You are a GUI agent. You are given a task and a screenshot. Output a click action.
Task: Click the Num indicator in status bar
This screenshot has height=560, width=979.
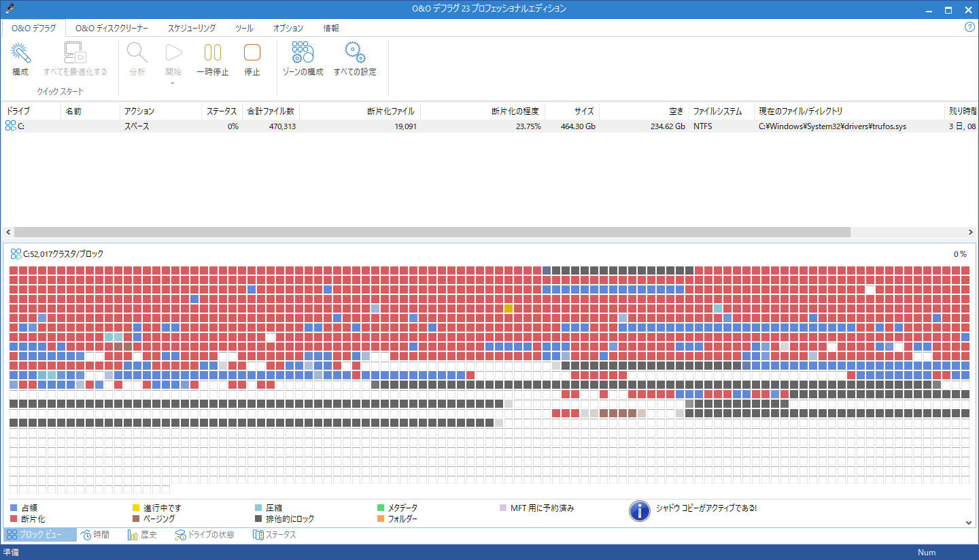(927, 553)
